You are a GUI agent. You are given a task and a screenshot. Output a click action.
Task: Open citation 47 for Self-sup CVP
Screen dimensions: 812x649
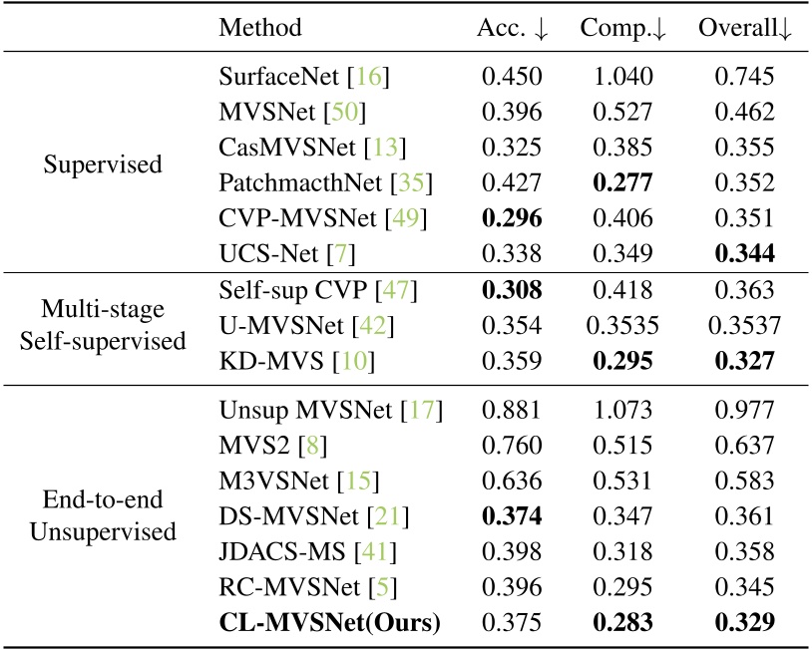(x=396, y=290)
